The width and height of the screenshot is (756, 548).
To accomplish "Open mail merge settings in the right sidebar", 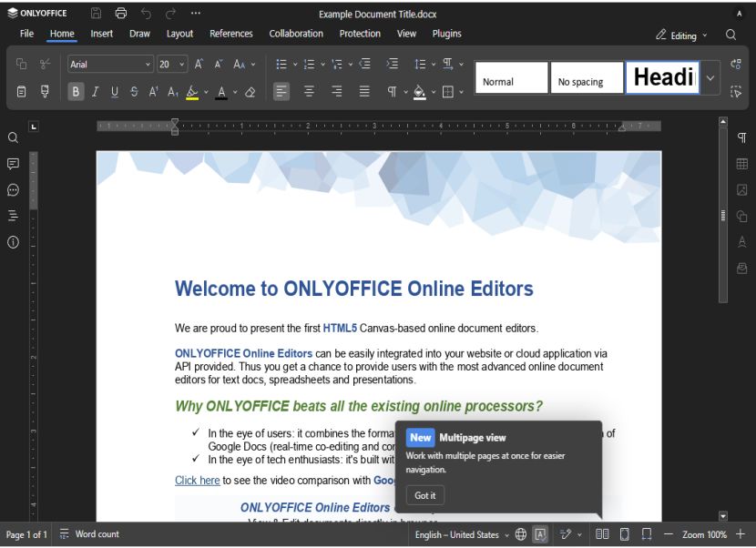I will [x=742, y=268].
